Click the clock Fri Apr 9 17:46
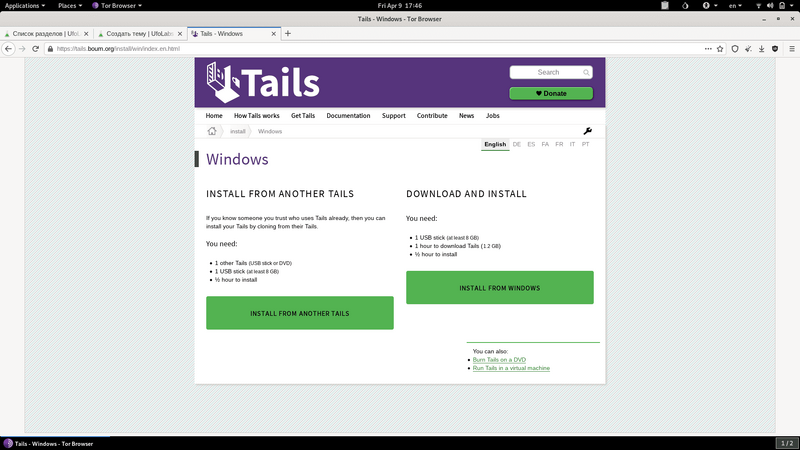The width and height of the screenshot is (800, 450). tap(399, 6)
